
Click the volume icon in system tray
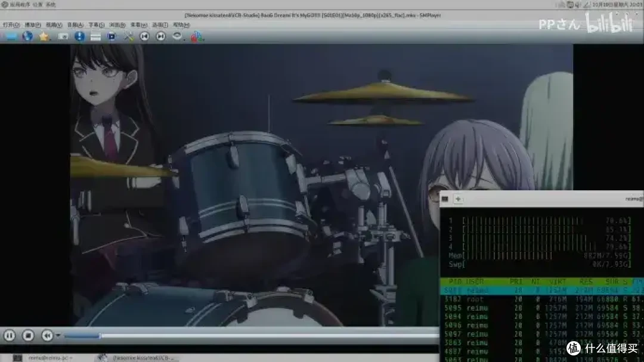pos(578,5)
